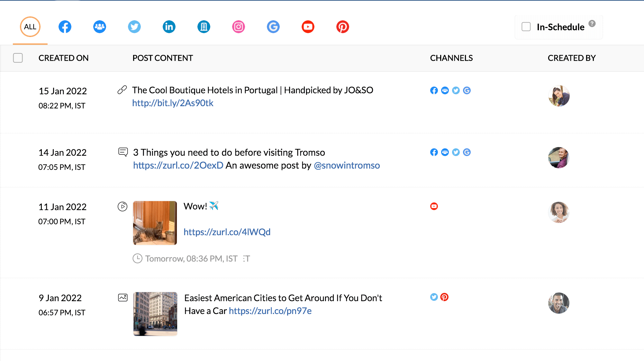Filter posts by Facebook page icon

(x=65, y=27)
